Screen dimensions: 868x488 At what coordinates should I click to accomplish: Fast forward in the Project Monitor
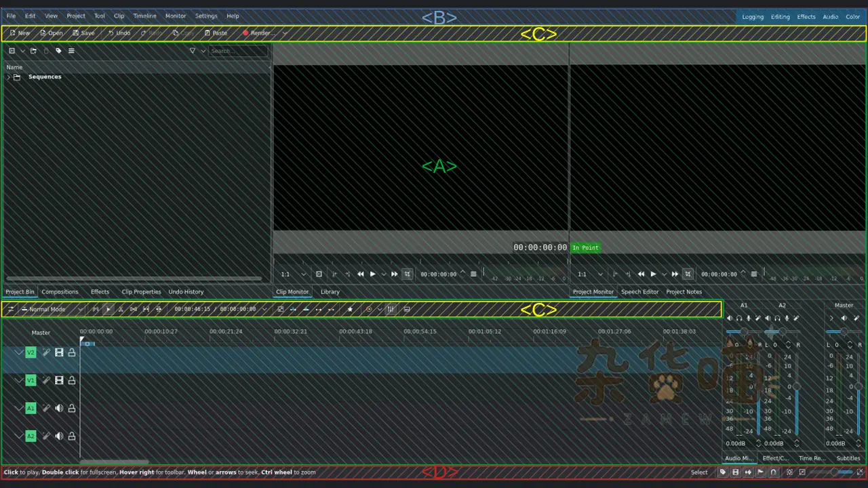[675, 274]
